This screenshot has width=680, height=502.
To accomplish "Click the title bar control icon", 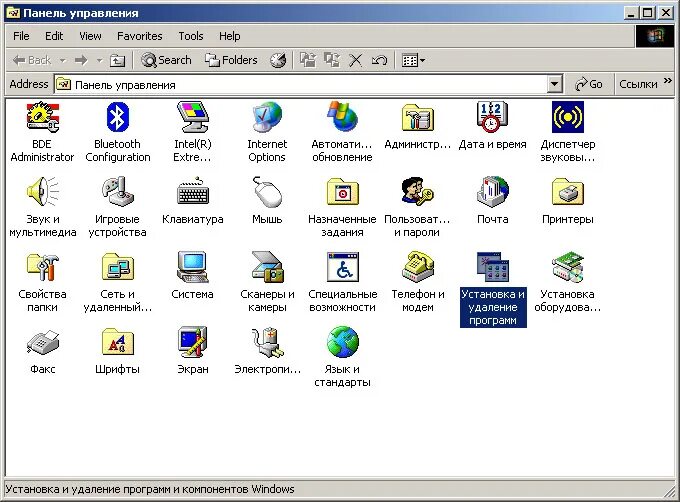I will (x=13, y=13).
